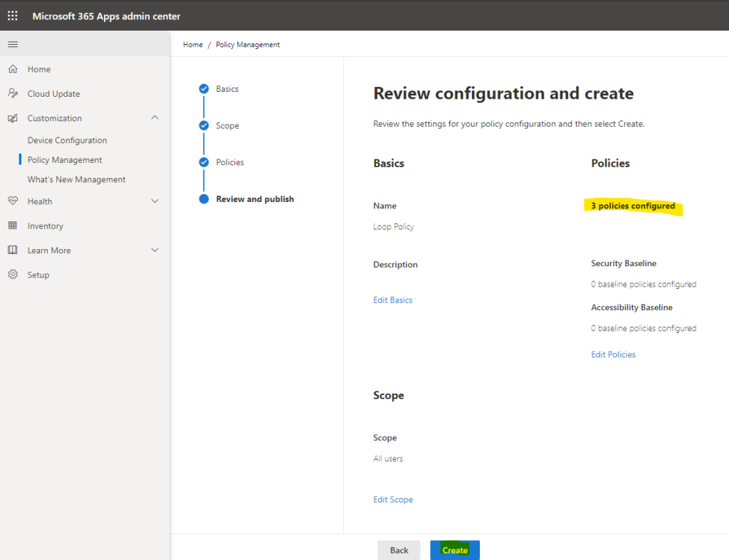Click the Edit Scope link
This screenshot has width=729, height=560.
pyautogui.click(x=393, y=500)
